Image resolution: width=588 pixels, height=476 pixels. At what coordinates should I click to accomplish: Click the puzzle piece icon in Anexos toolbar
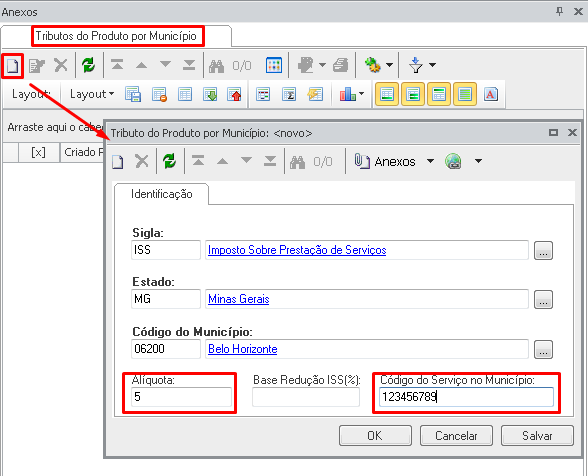coord(306,65)
